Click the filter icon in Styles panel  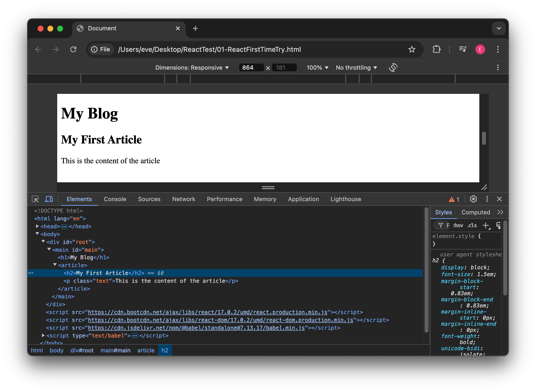pyautogui.click(x=441, y=225)
